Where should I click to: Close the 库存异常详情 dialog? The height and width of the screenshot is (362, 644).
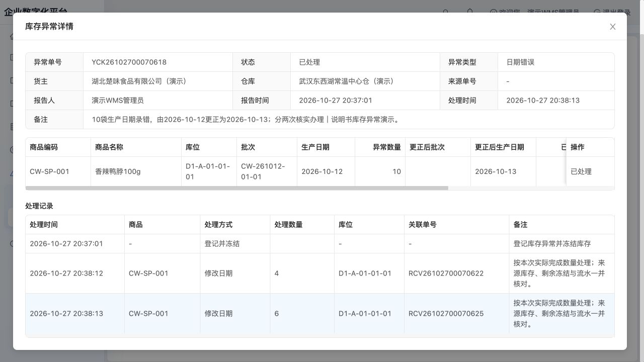[612, 27]
